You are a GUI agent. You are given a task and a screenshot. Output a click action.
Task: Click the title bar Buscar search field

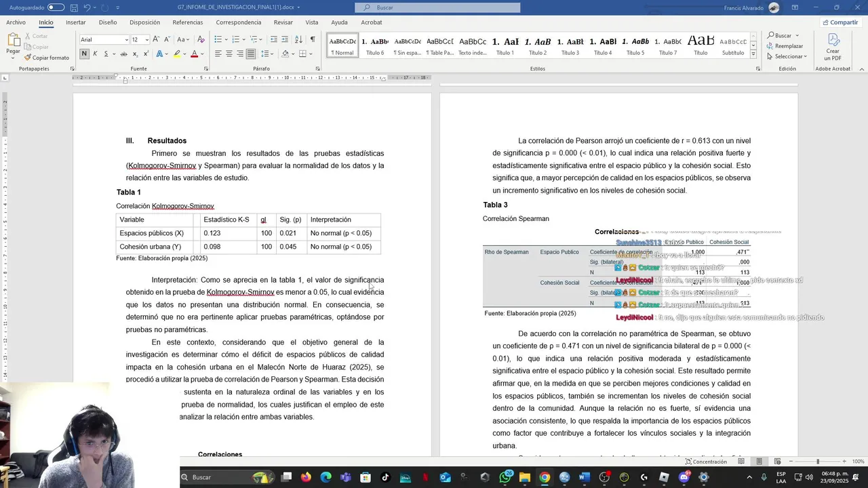pyautogui.click(x=437, y=7)
